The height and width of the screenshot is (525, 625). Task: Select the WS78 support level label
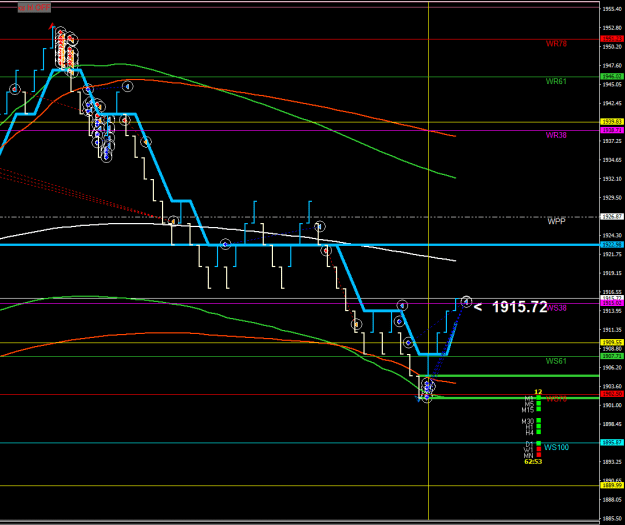point(556,399)
